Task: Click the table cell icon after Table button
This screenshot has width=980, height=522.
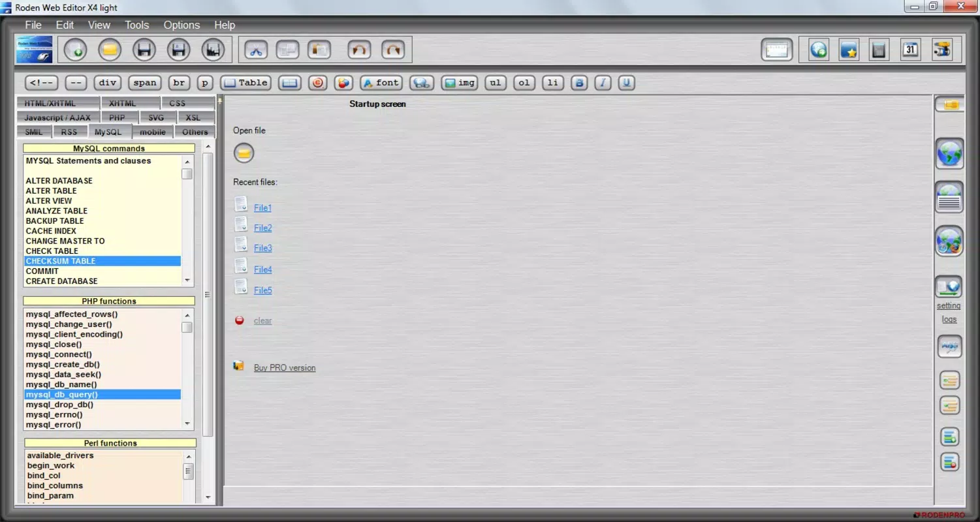Action: click(290, 83)
